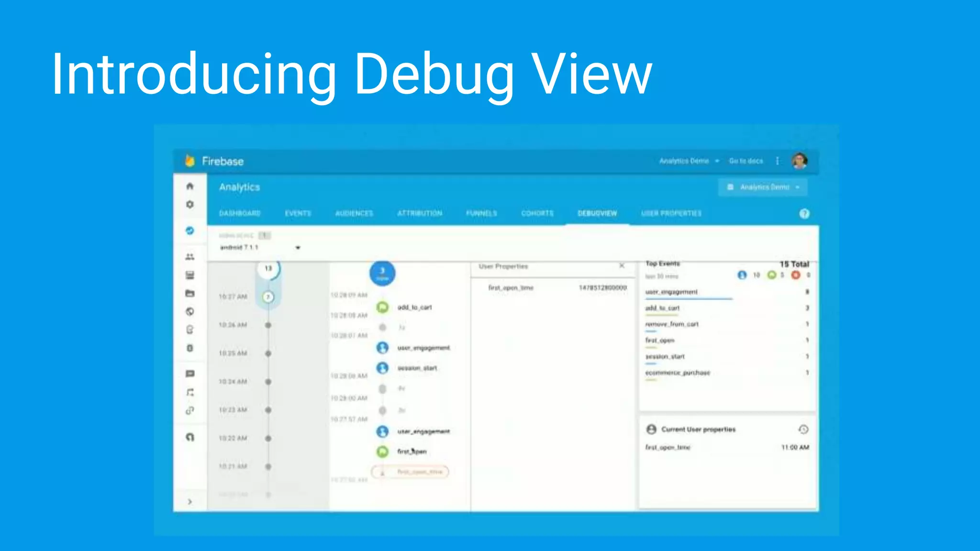Expand the sidebar with bottom chevron
The width and height of the screenshot is (980, 551).
190,502
